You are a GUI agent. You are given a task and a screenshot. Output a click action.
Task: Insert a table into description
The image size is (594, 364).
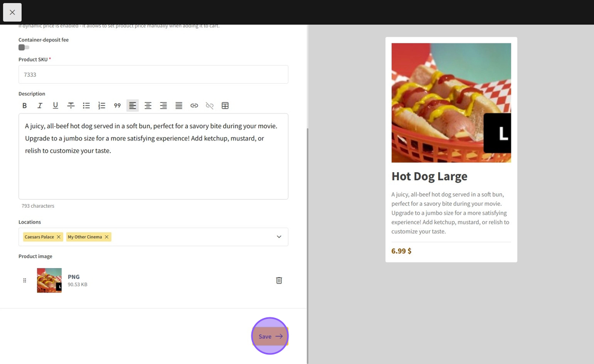pyautogui.click(x=225, y=105)
